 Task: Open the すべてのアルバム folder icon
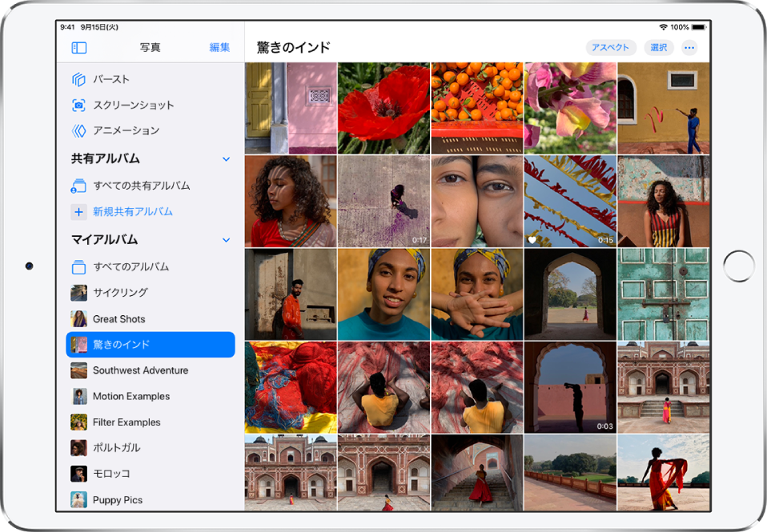tap(79, 265)
